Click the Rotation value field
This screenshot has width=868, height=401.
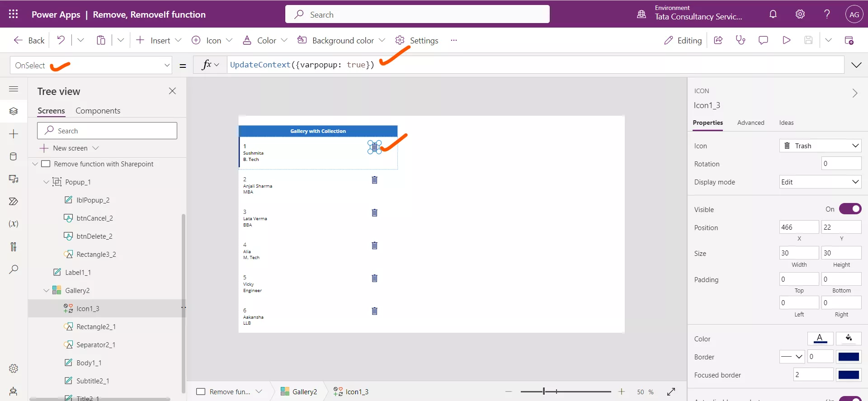841,163
